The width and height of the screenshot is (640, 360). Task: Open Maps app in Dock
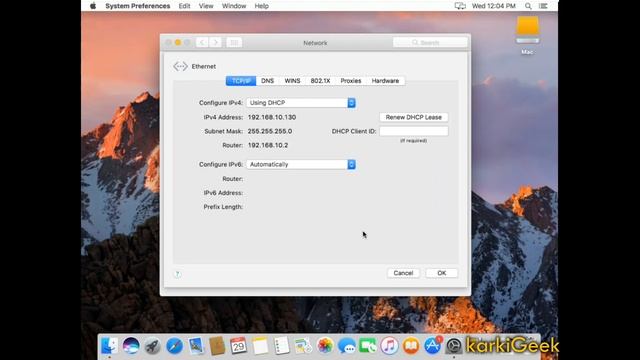click(303, 346)
